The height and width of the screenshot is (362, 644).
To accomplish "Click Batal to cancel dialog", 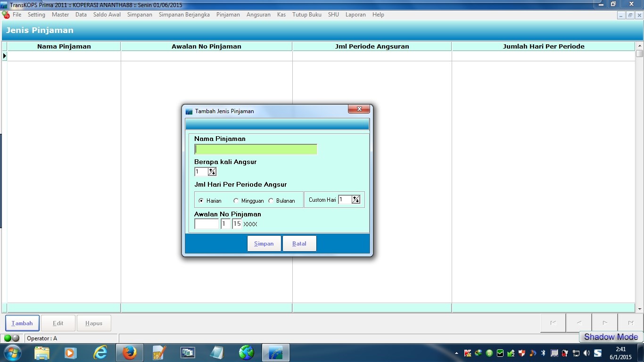I will 299,244.
